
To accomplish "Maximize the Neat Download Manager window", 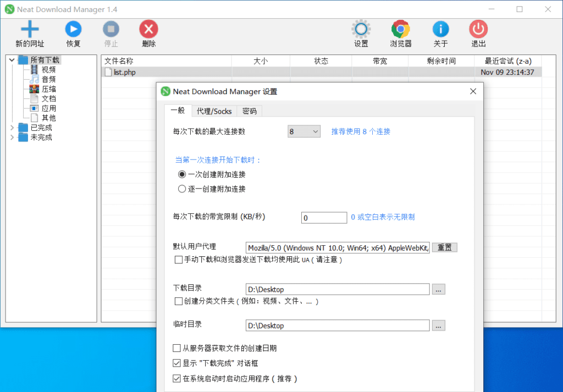I will point(519,9).
